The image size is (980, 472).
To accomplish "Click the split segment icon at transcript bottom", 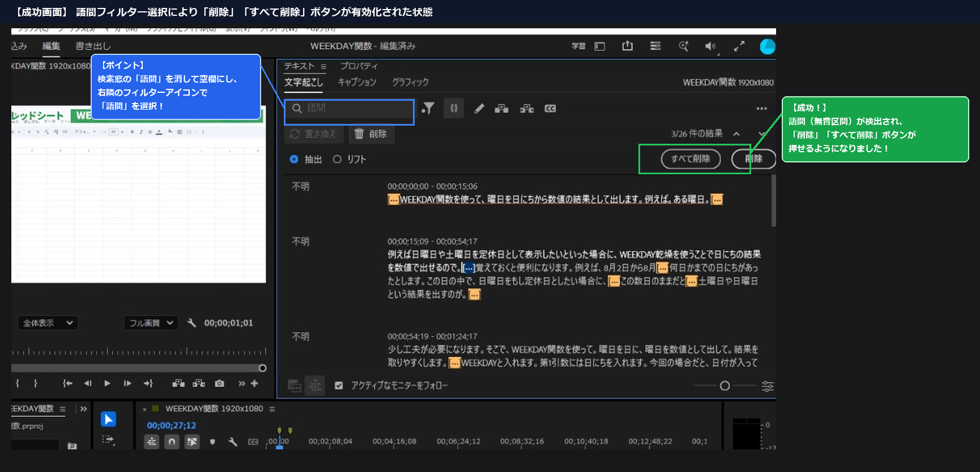I will coord(315,386).
